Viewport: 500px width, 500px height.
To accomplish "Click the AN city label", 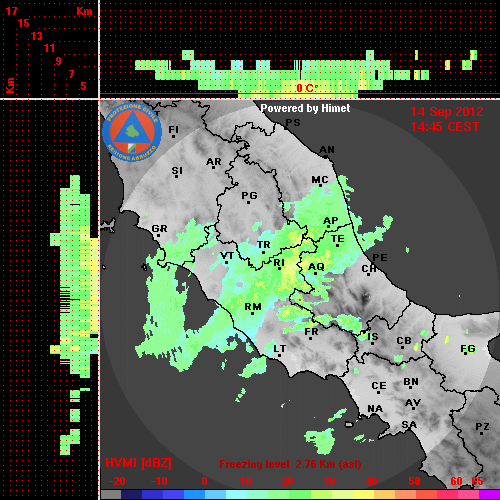I will pyautogui.click(x=327, y=150).
